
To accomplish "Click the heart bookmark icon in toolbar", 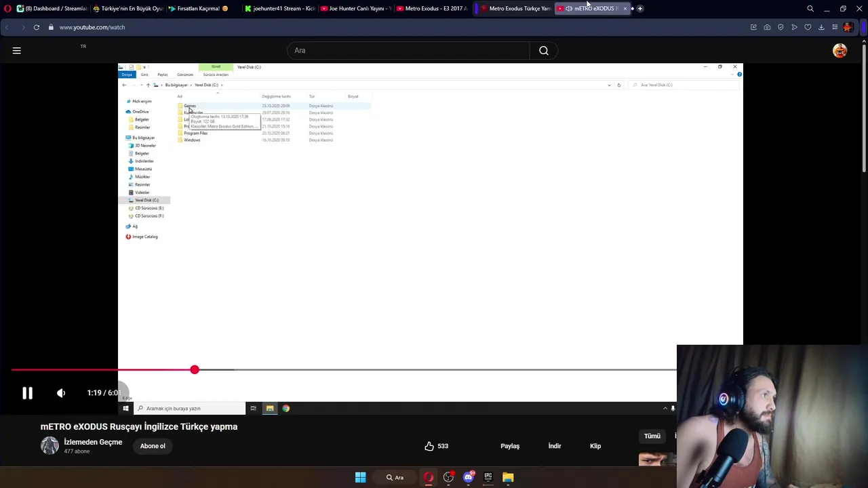I will (808, 27).
